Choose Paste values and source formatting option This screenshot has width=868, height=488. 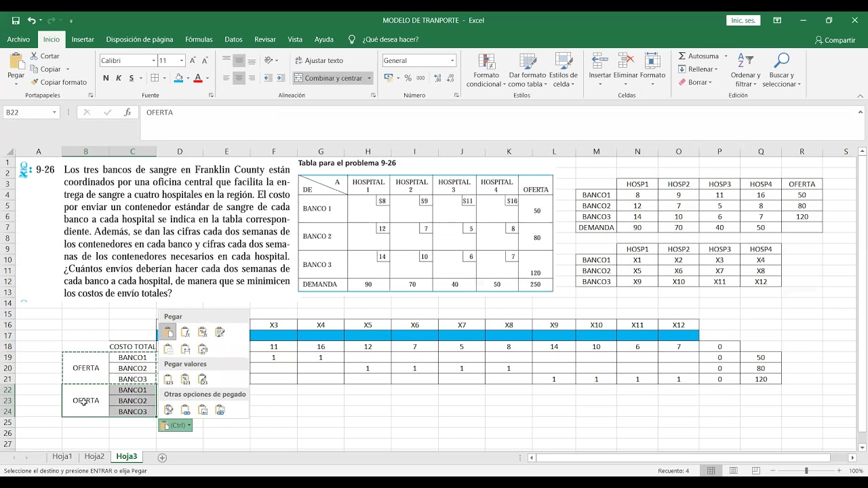coord(202,380)
